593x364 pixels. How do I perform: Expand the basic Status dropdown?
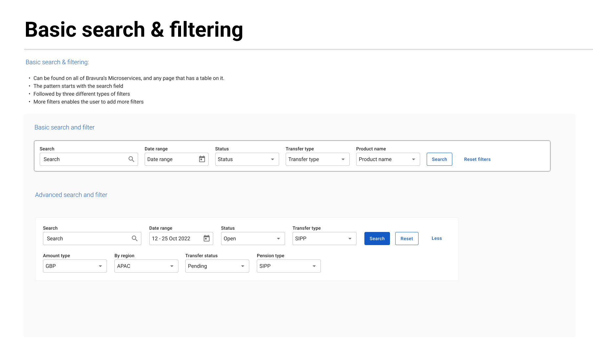pyautogui.click(x=247, y=159)
